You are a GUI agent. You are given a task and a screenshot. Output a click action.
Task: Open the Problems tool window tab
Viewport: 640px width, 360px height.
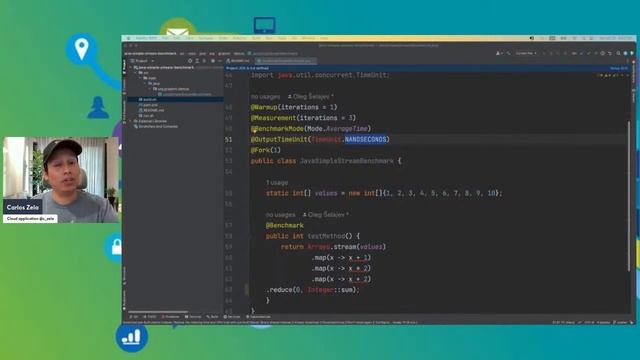[171, 317]
